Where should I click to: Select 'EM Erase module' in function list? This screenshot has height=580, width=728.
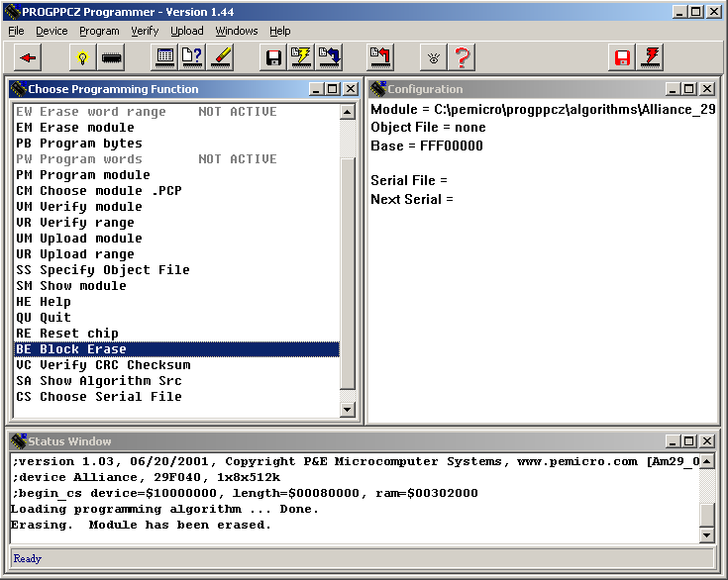tap(177, 127)
